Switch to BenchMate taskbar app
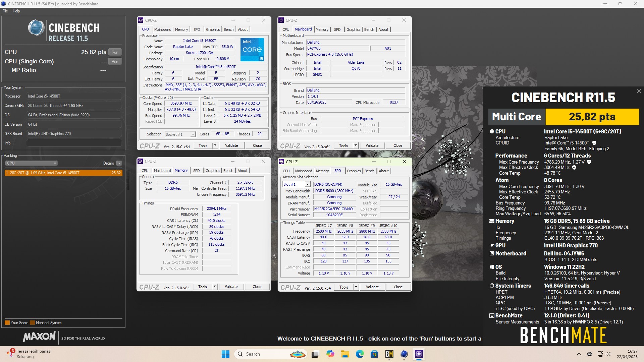 389,354
